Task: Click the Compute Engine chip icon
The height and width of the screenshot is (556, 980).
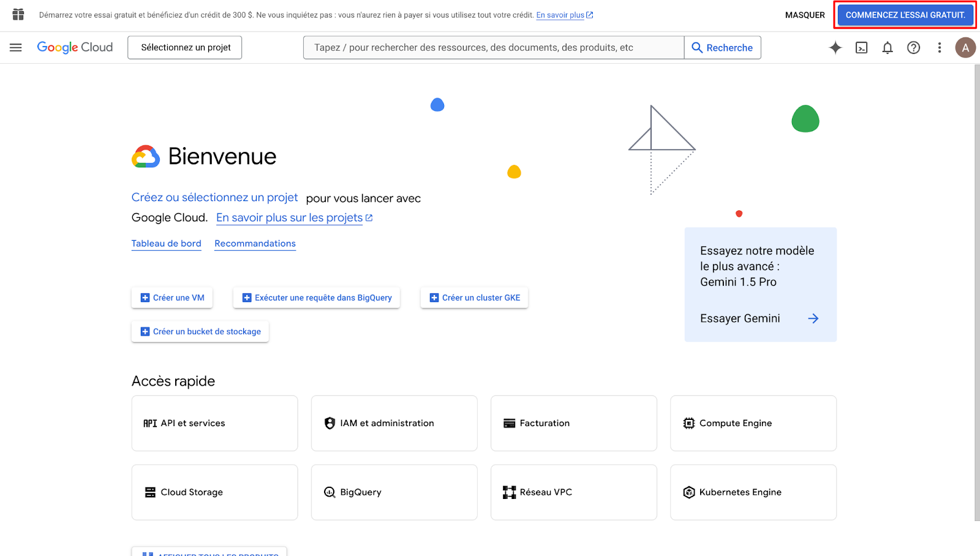Action: click(x=689, y=423)
